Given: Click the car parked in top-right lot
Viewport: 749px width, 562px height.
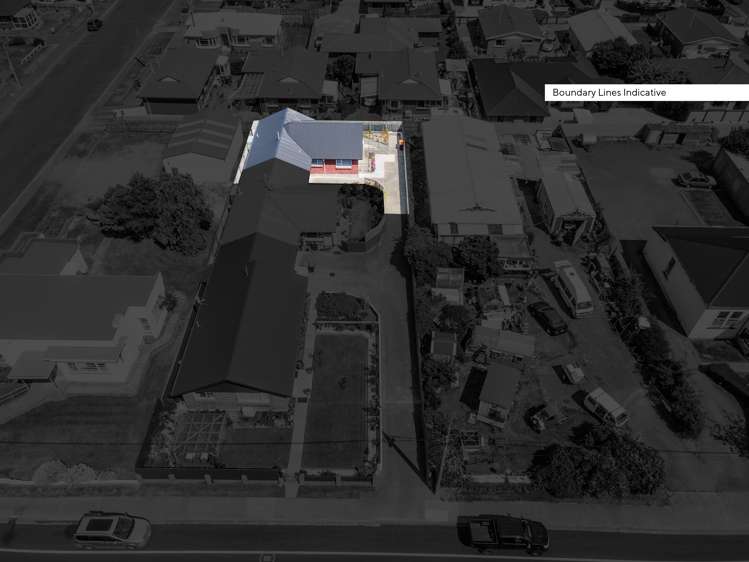Looking at the screenshot, I should tap(693, 179).
